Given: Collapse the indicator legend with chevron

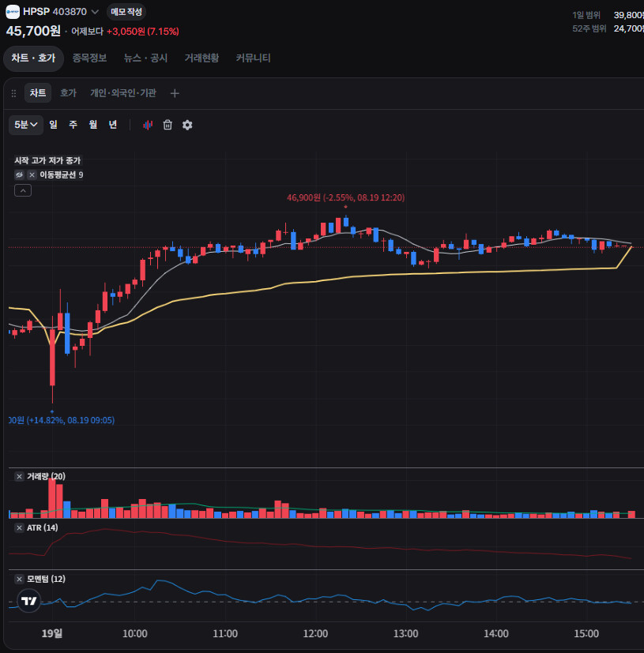Looking at the screenshot, I should tap(23, 191).
